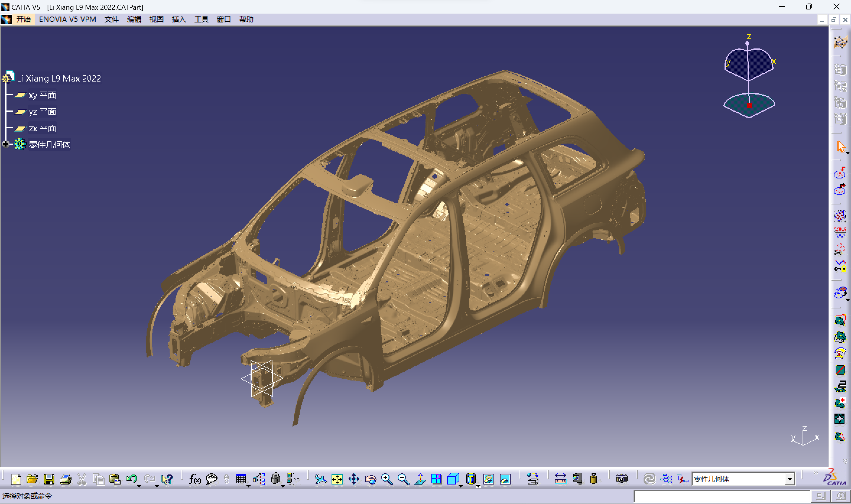Save the part with the floppy icon
The width and height of the screenshot is (851, 504).
click(49, 479)
